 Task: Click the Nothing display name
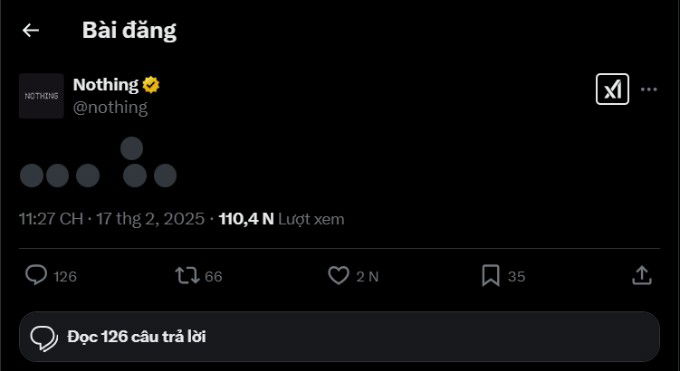(105, 85)
